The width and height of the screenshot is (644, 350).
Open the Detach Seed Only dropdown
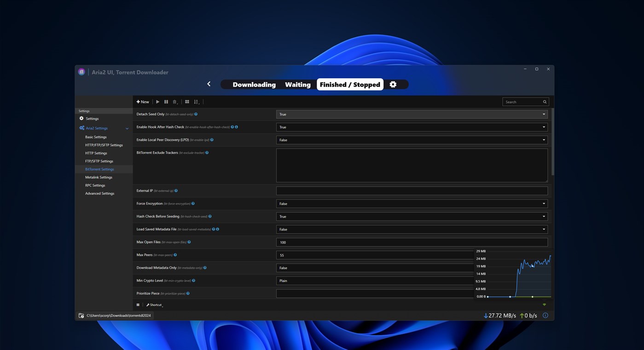[x=543, y=114]
